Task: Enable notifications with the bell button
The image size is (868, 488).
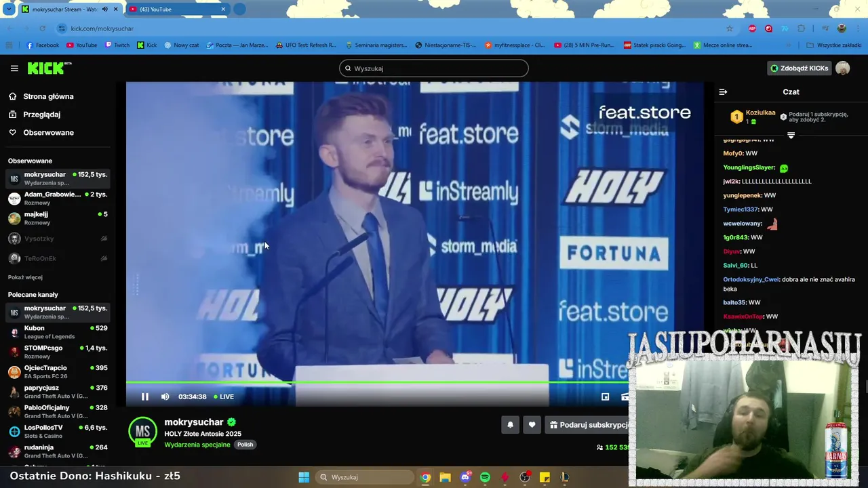Action: [x=511, y=425]
